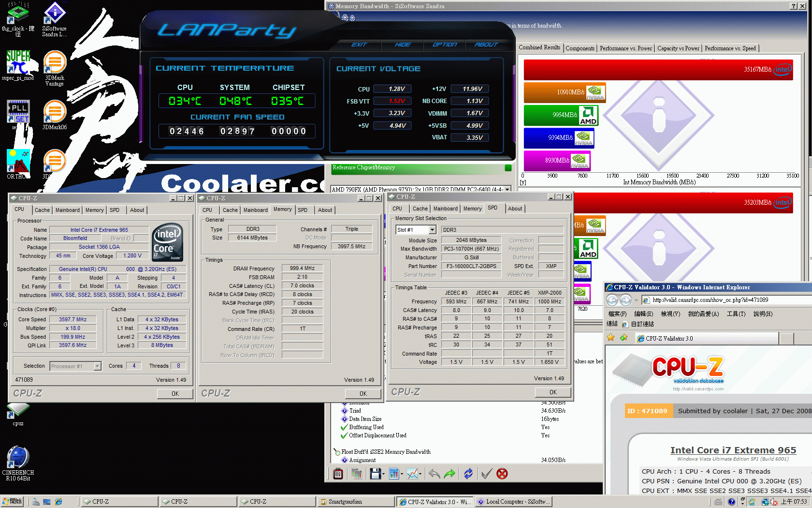Open Sandra's bar chart icon dropdown arrow
The height and width of the screenshot is (508, 812).
402,474
